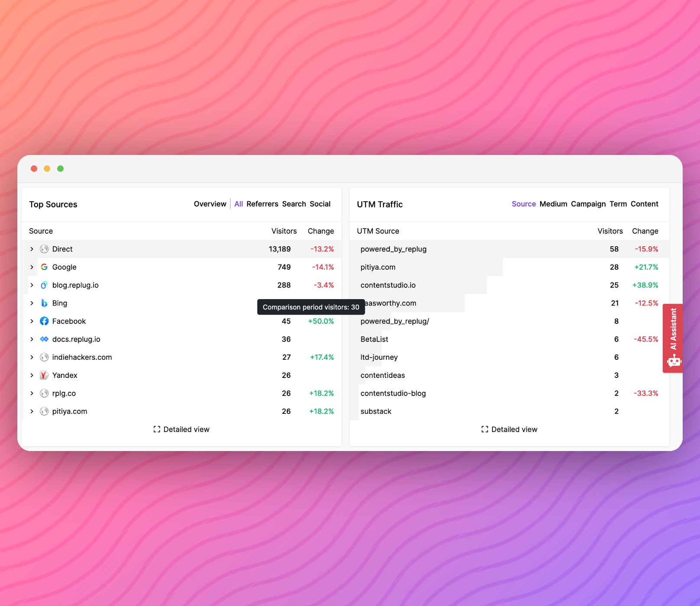Viewport: 700px width, 606px height.
Task: Click the +50.0% change for Facebook
Action: pos(321,321)
